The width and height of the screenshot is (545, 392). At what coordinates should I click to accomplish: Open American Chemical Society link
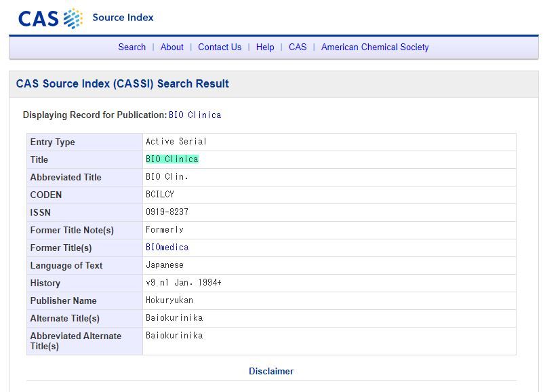coord(375,47)
